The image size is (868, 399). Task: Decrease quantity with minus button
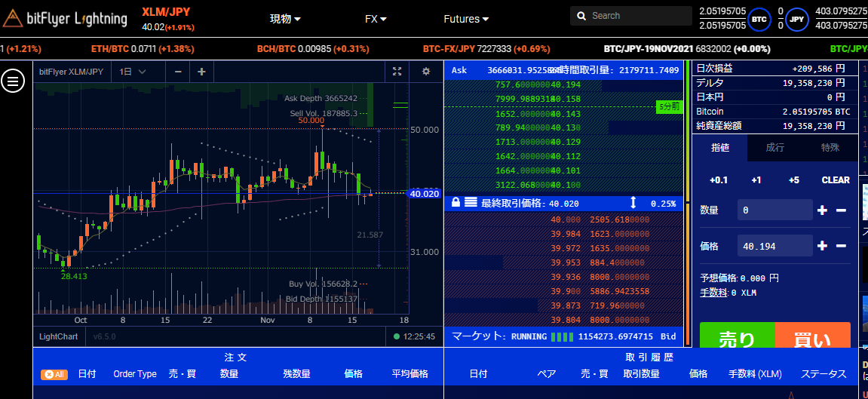coord(841,210)
